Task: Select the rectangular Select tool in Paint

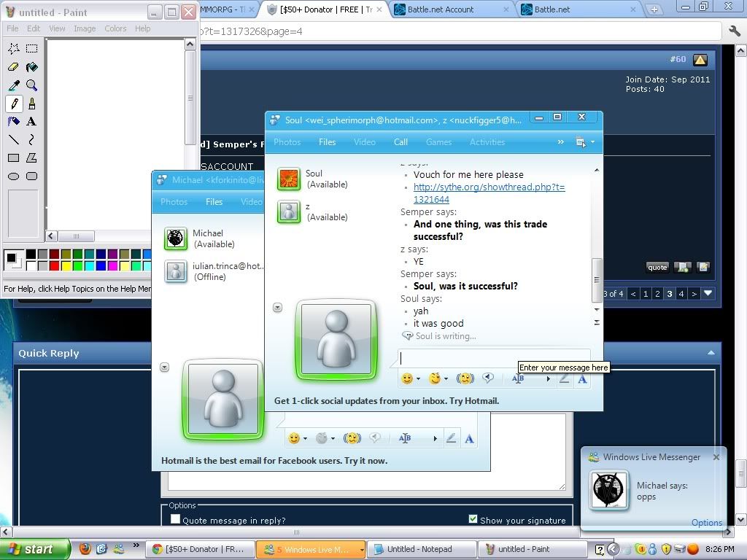Action: point(32,48)
